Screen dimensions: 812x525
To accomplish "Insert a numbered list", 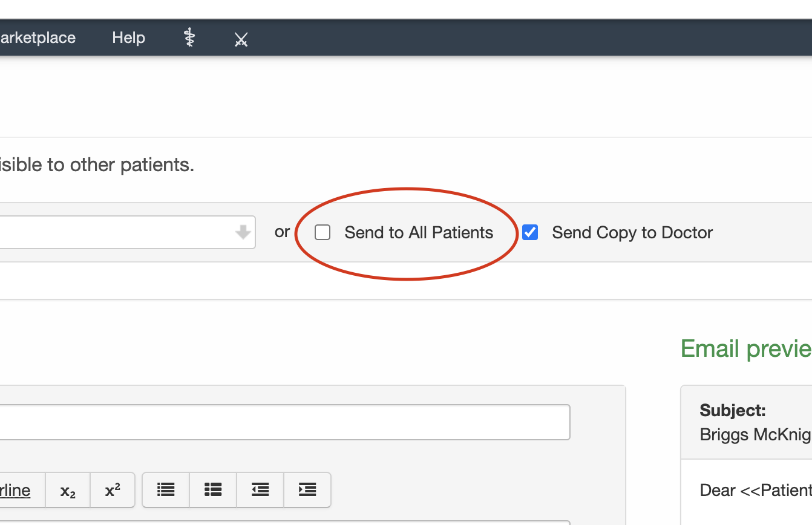I will tap(213, 490).
